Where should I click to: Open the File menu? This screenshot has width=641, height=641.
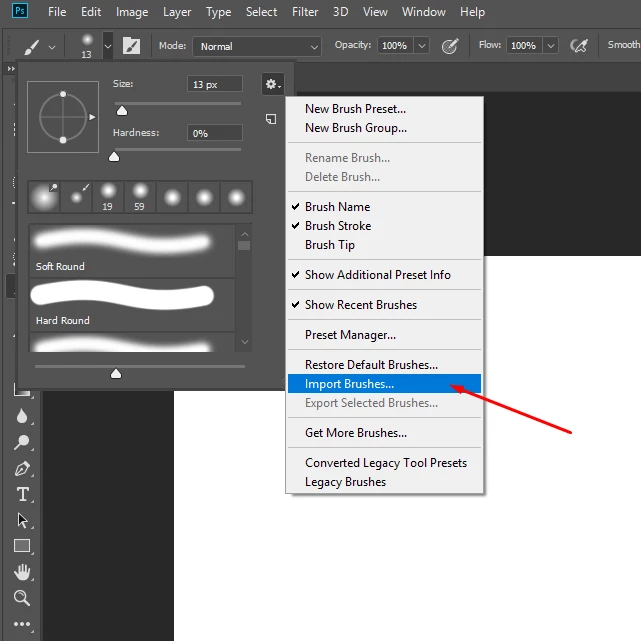pos(57,12)
